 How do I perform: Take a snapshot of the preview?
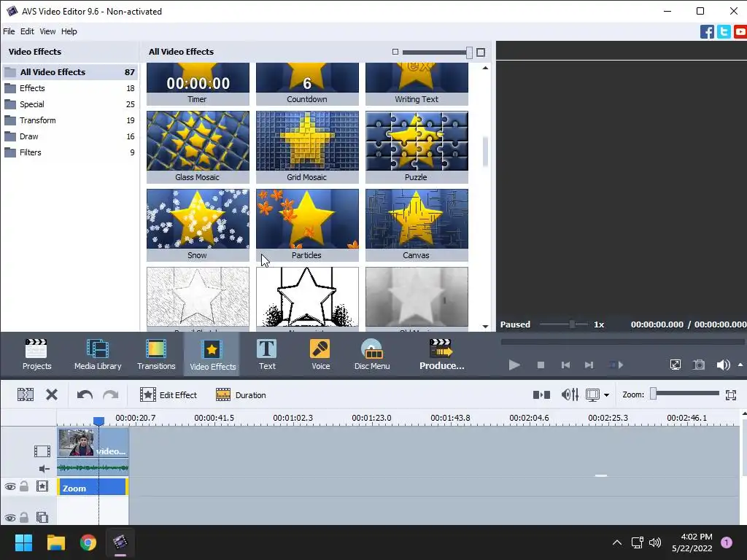(x=698, y=365)
